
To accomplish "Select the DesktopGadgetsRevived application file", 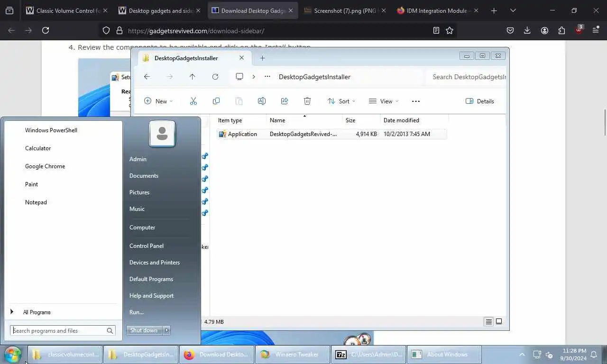I will [x=331, y=134].
